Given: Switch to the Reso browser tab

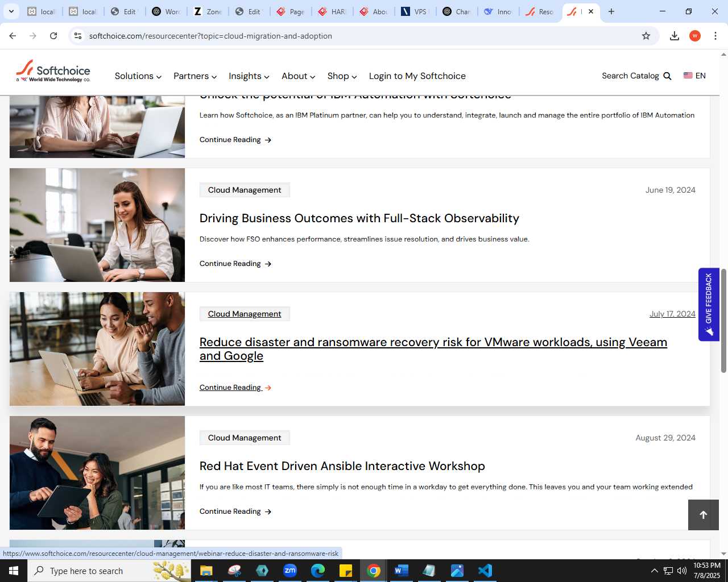Looking at the screenshot, I should pos(540,11).
